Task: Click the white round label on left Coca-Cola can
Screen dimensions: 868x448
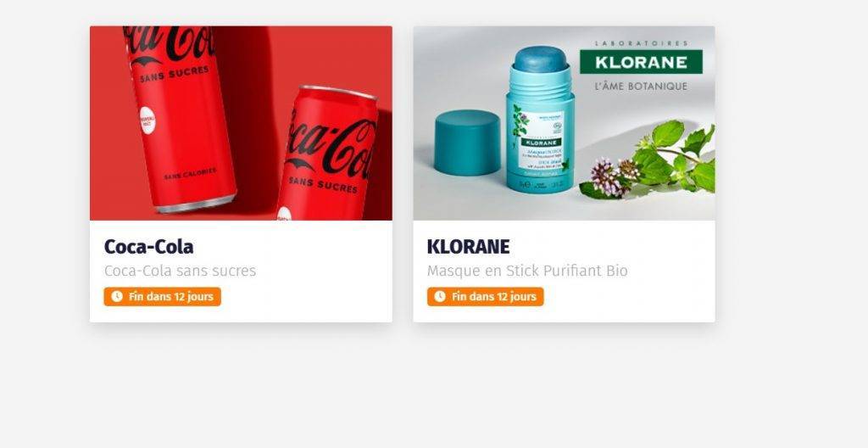Action: (x=147, y=120)
